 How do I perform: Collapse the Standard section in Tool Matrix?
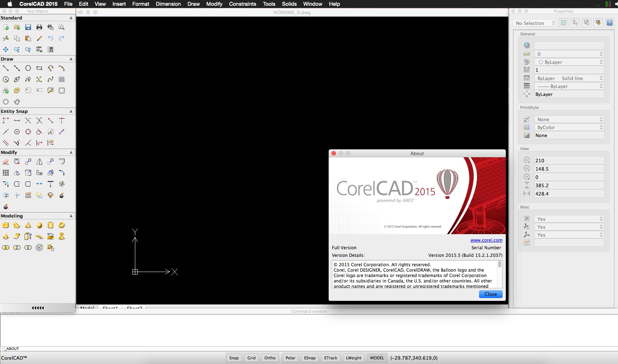click(x=71, y=18)
